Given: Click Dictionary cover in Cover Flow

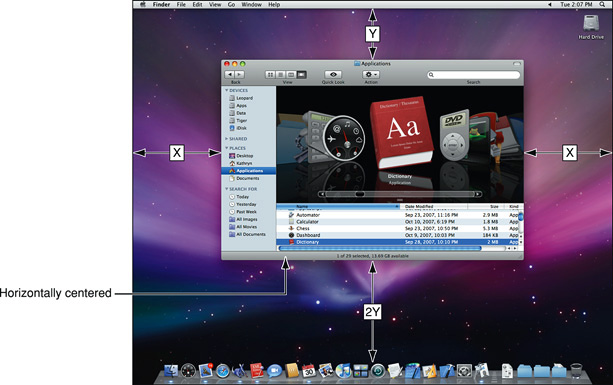Looking at the screenshot, I should [x=401, y=132].
